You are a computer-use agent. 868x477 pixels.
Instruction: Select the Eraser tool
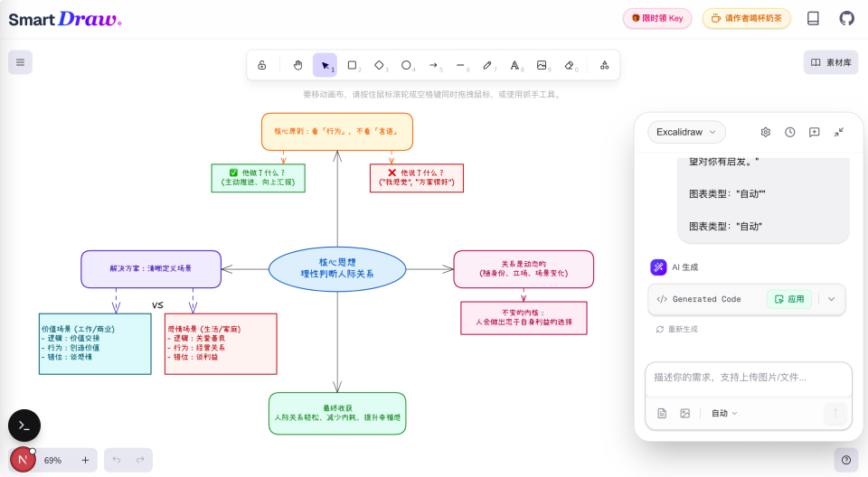click(569, 65)
